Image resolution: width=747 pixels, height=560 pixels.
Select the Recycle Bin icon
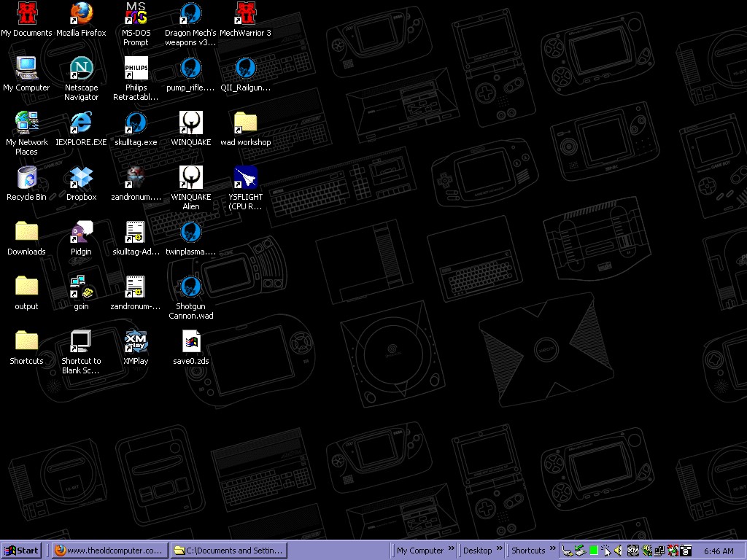[x=26, y=178]
